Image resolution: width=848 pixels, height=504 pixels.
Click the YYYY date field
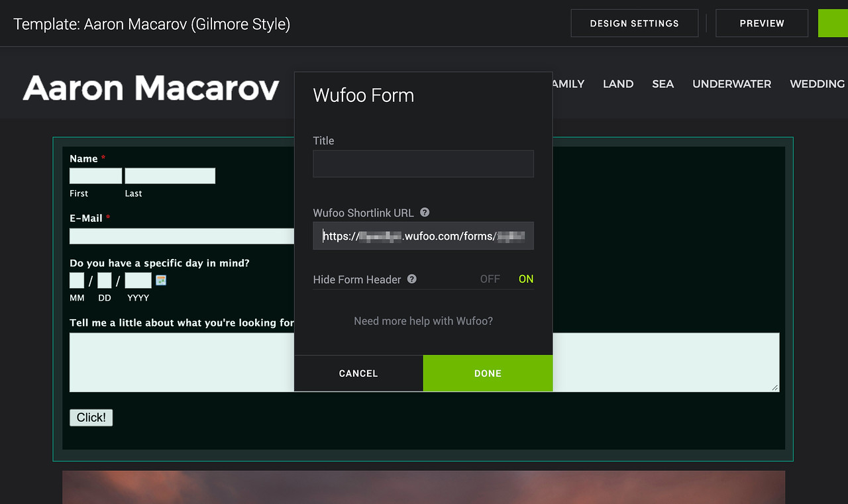pos(138,280)
